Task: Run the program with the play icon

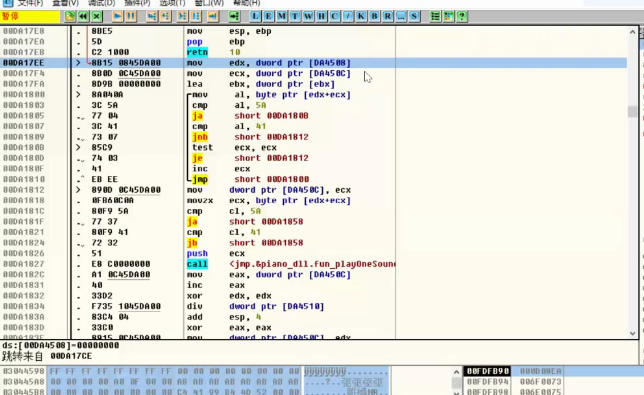Action: tap(117, 16)
